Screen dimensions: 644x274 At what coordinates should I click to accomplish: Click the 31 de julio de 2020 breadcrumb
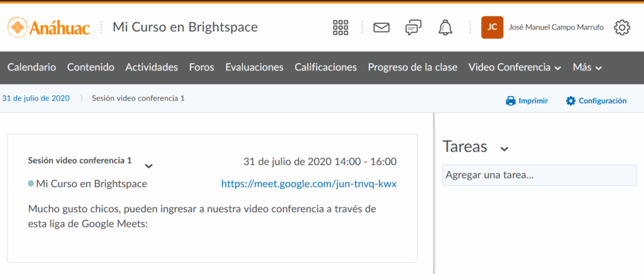point(35,99)
